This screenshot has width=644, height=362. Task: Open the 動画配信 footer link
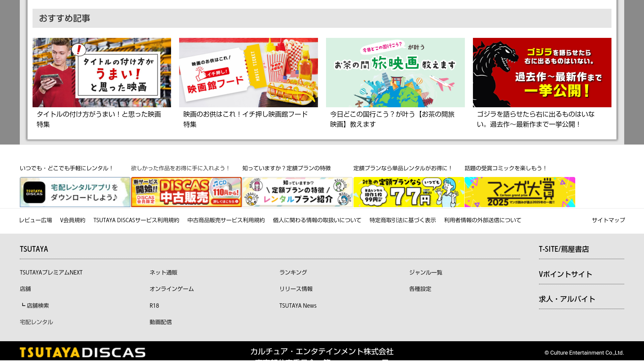(161, 322)
